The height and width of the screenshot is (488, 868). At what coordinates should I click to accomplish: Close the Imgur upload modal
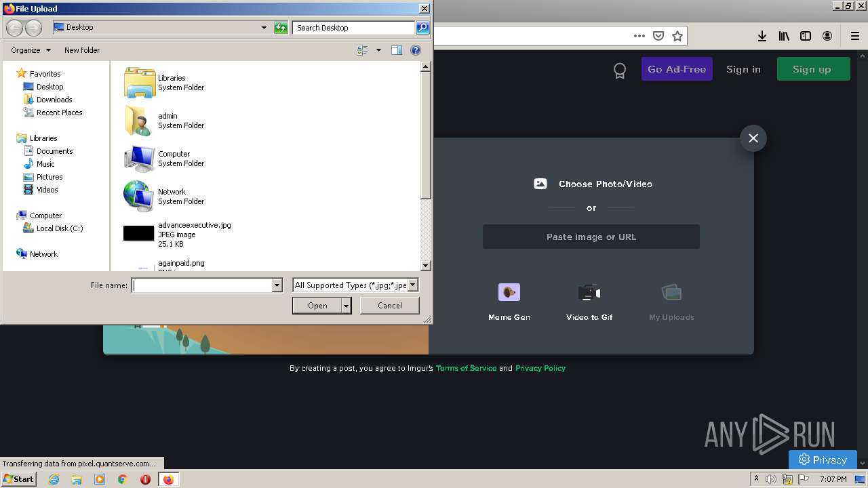click(753, 138)
